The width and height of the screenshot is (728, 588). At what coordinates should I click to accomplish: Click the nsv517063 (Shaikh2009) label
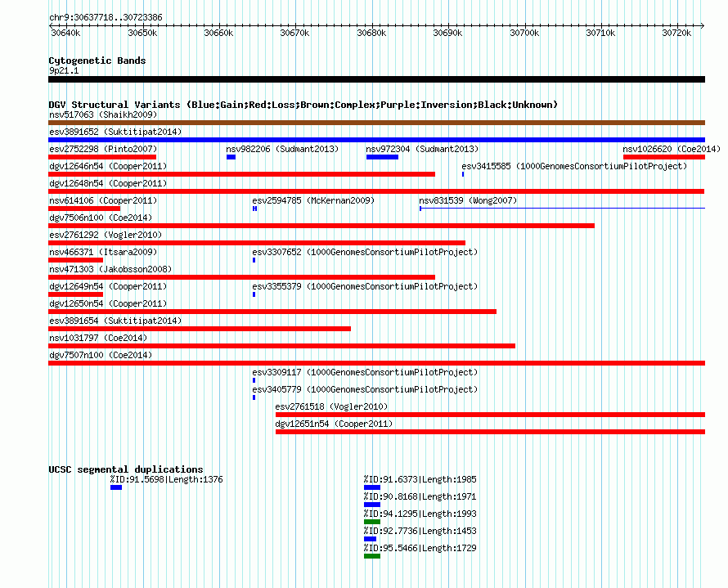(103, 114)
